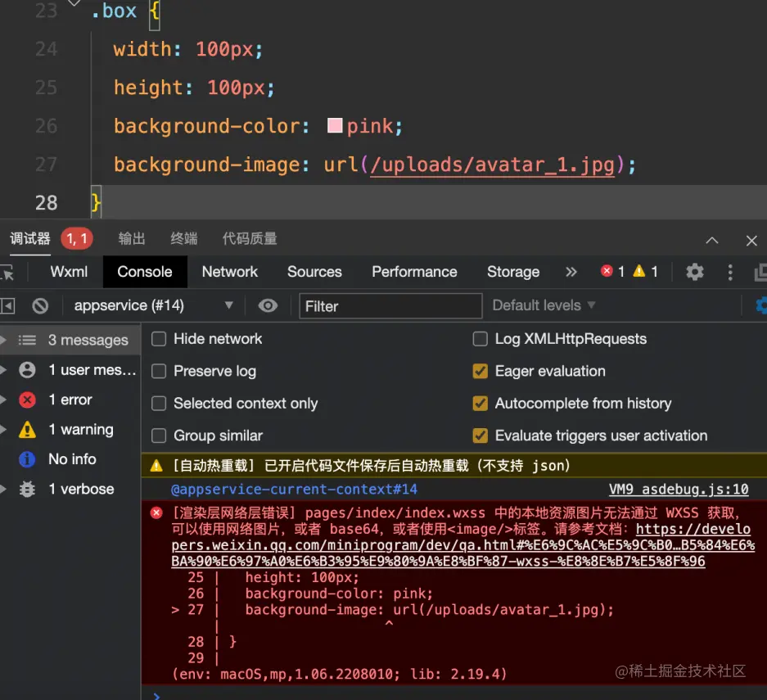The width and height of the screenshot is (767, 700).
Task: Enable Selected context only checkbox
Action: point(159,404)
